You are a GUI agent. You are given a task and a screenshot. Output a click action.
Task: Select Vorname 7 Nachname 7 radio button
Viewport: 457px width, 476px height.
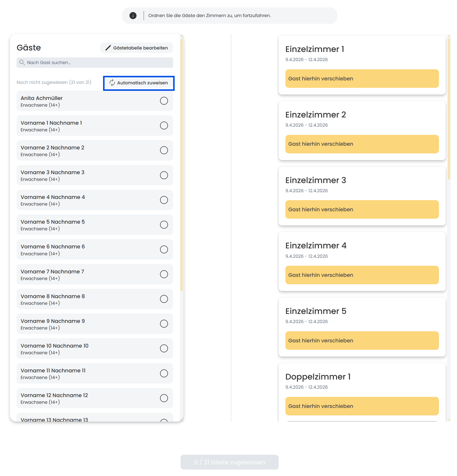tap(164, 274)
